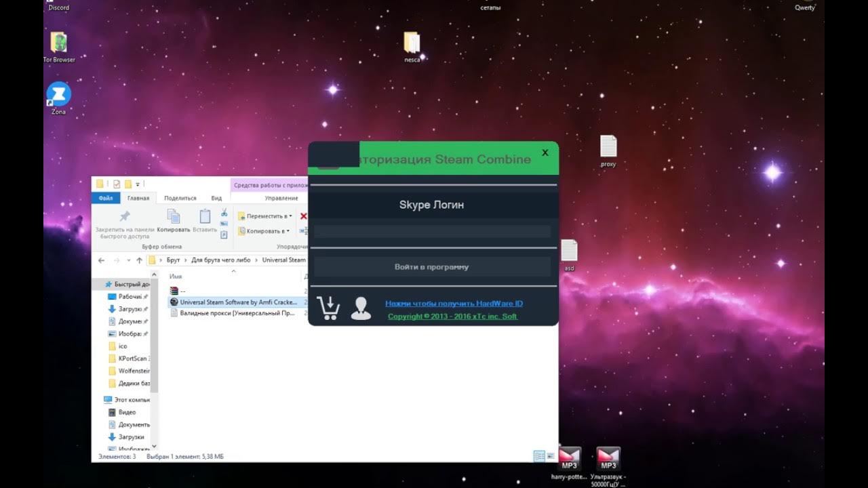The width and height of the screenshot is (868, 488).
Task: Open pinned Документы in quick access
Action: 128,321
